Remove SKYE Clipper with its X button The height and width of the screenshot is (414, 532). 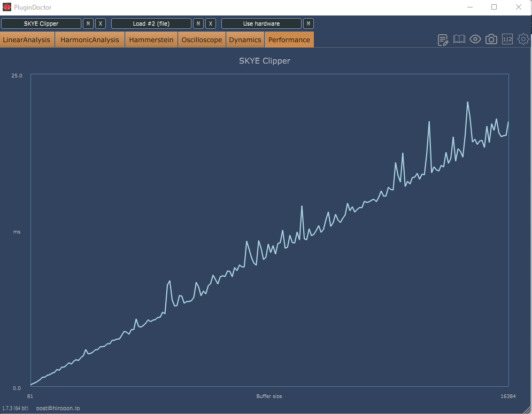pyautogui.click(x=101, y=24)
